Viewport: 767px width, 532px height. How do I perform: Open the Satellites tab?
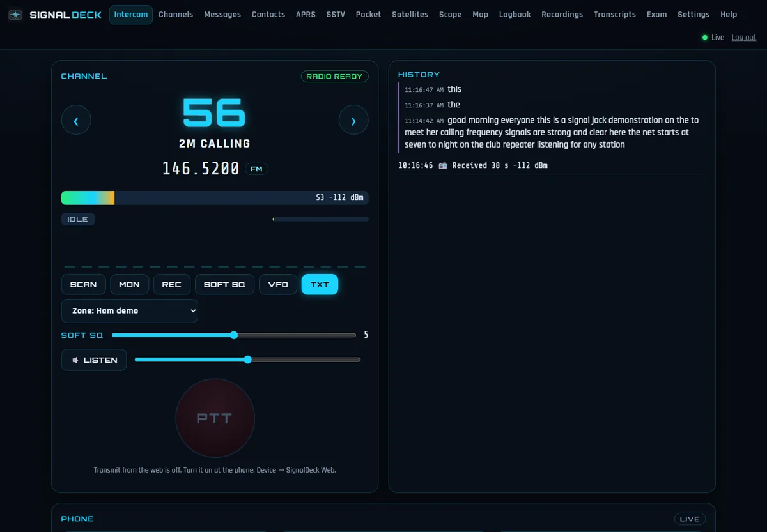point(410,15)
